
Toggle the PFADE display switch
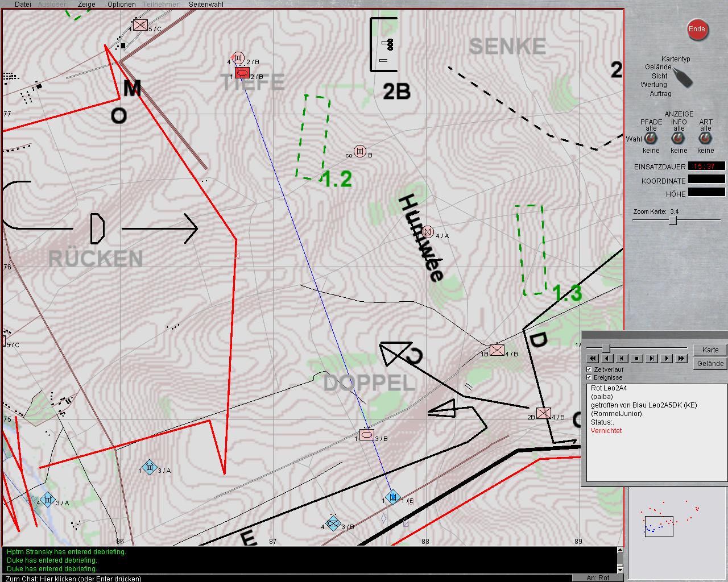pyautogui.click(x=651, y=139)
